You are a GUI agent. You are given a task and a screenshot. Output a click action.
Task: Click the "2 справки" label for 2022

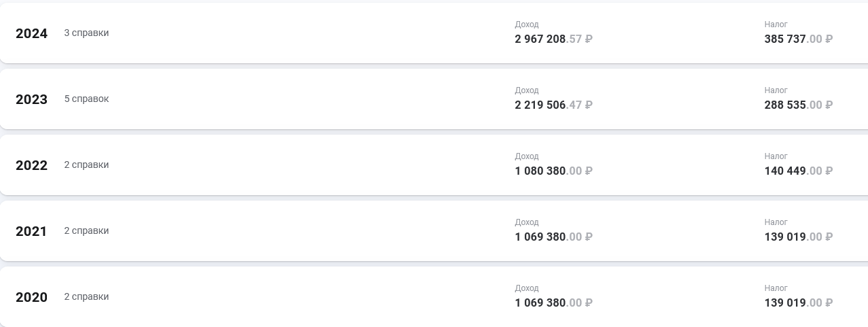(x=86, y=165)
